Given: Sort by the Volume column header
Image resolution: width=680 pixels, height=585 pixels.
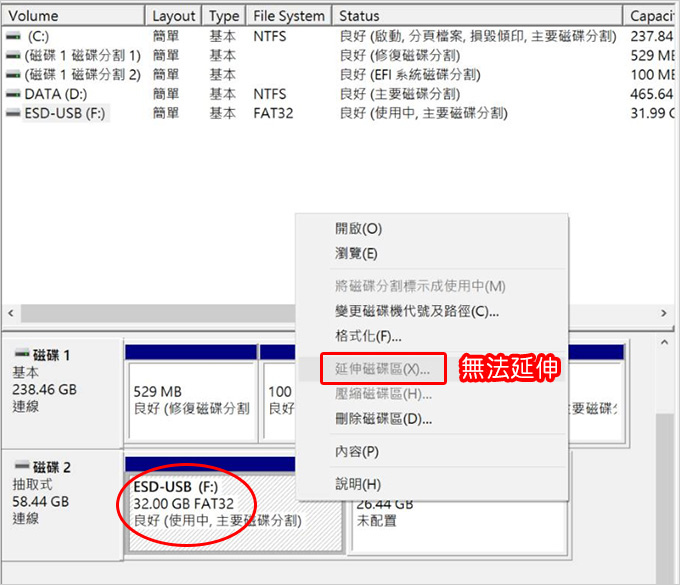Looking at the screenshot, I should coord(73,16).
